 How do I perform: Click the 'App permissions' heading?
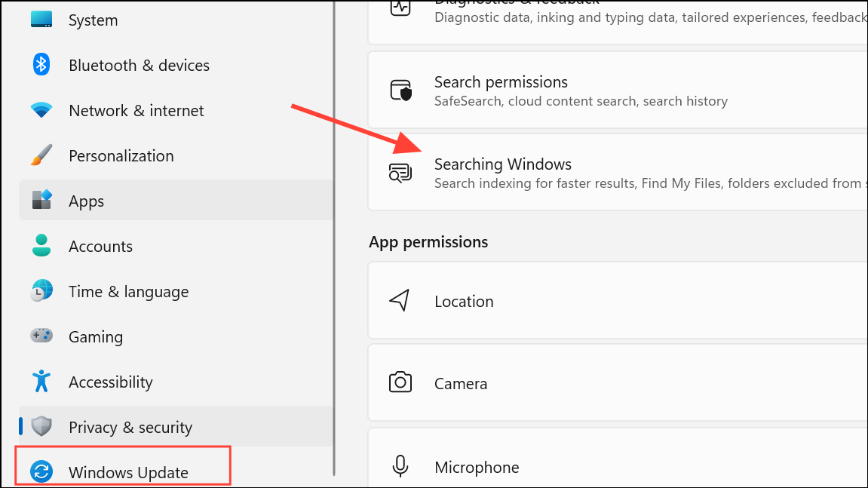(428, 242)
